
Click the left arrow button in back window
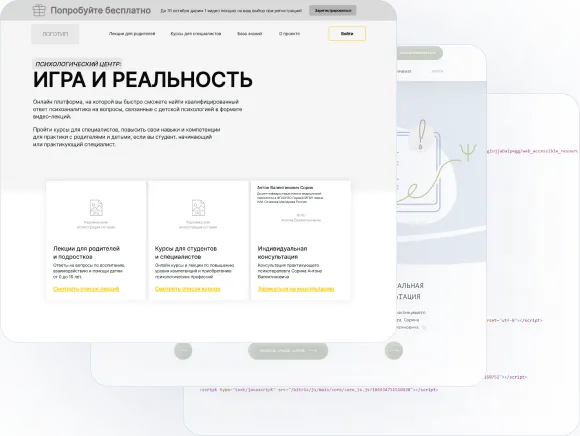183,350
